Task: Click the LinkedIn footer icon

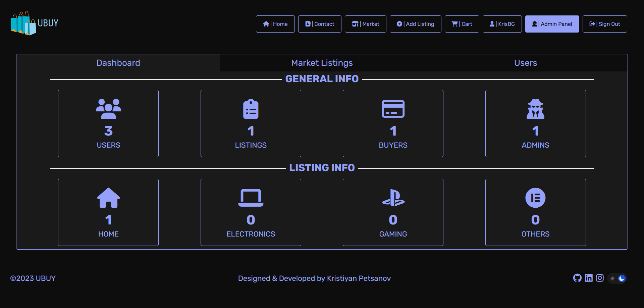Action: (x=589, y=278)
